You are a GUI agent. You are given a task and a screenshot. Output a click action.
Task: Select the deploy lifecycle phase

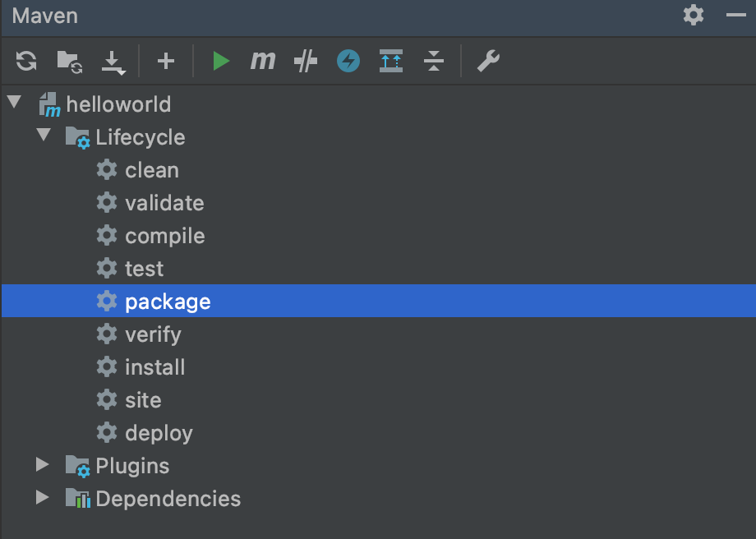tap(159, 433)
